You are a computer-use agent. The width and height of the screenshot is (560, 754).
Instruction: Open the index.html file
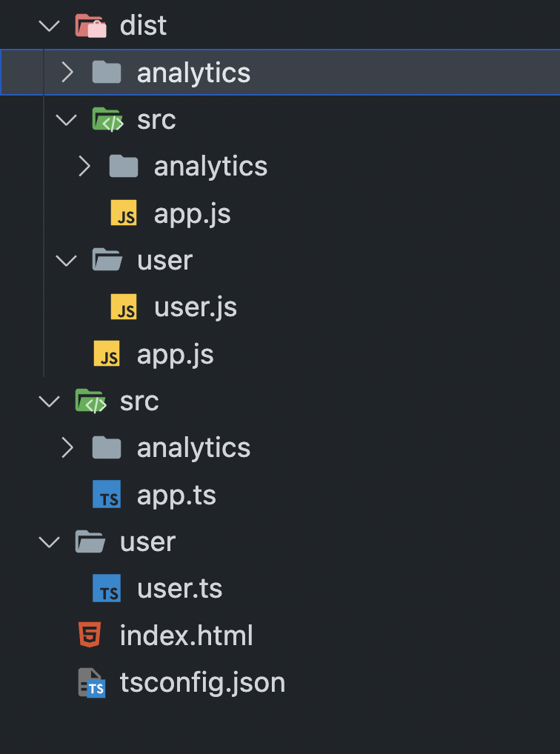[186, 635]
